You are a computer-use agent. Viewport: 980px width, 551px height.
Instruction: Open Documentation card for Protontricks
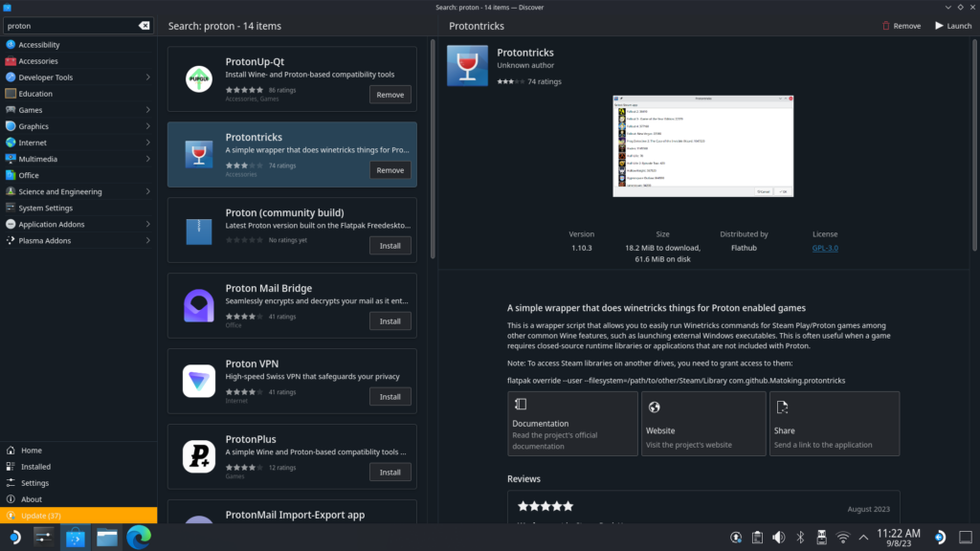572,424
